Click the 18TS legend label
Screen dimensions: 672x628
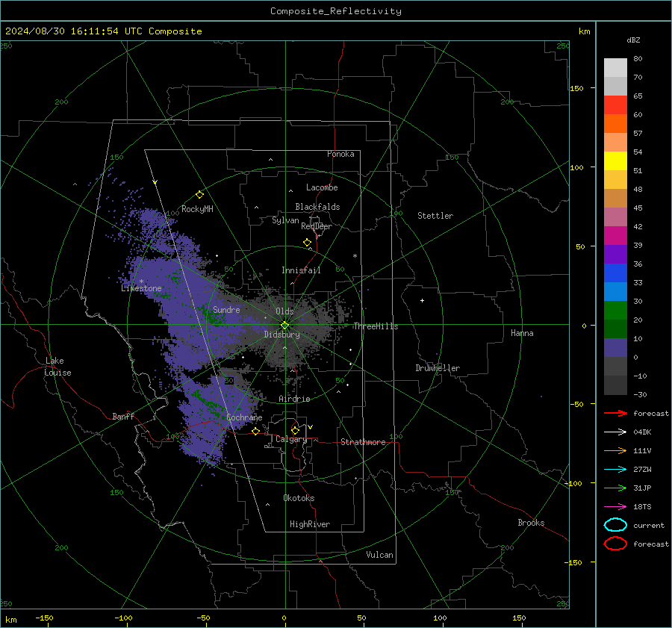[x=642, y=507]
